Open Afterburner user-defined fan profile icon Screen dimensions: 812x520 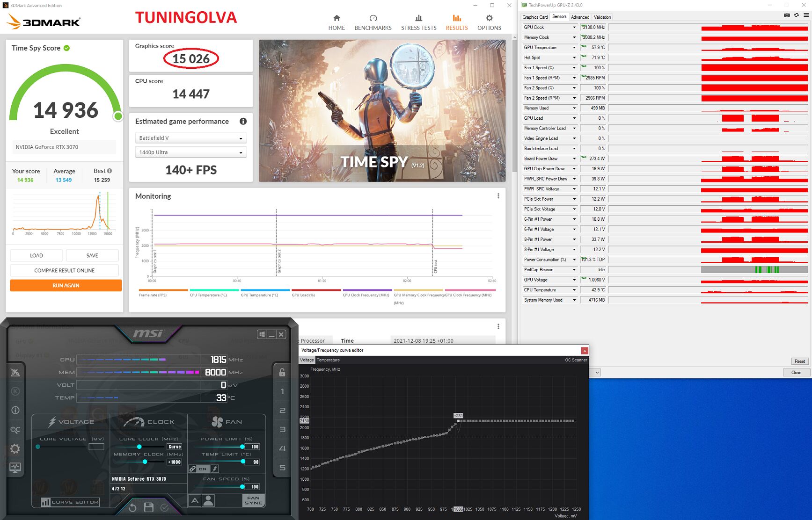pos(209,500)
